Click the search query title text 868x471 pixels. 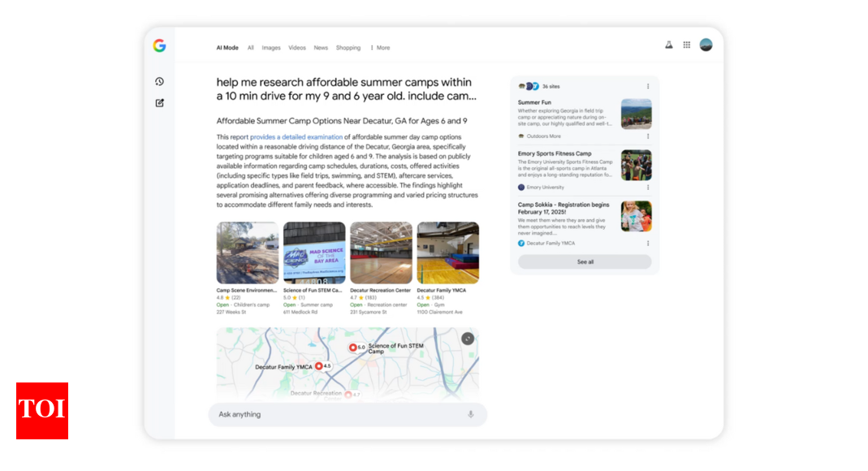(x=346, y=89)
